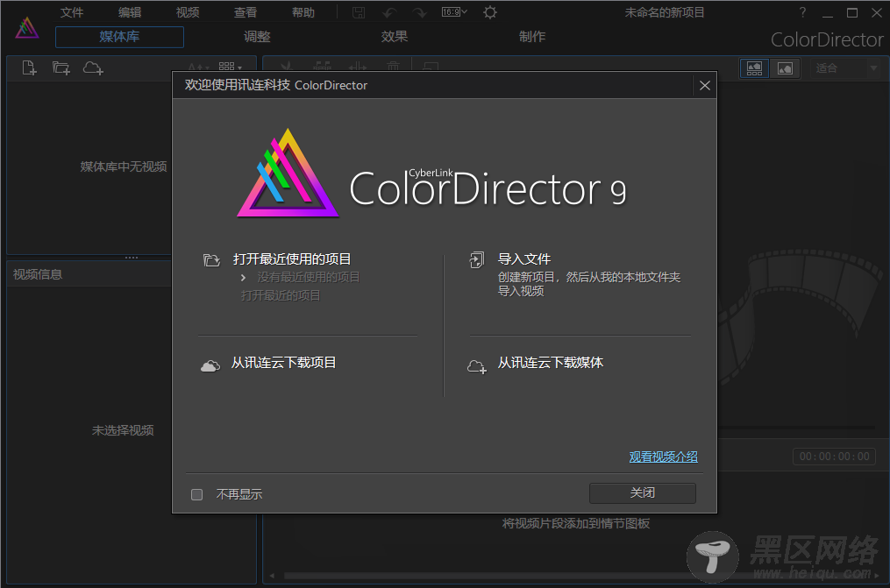The image size is (890, 588).
Task: Expand the 没有最近使用的项目 chevron
Action: pos(243,277)
